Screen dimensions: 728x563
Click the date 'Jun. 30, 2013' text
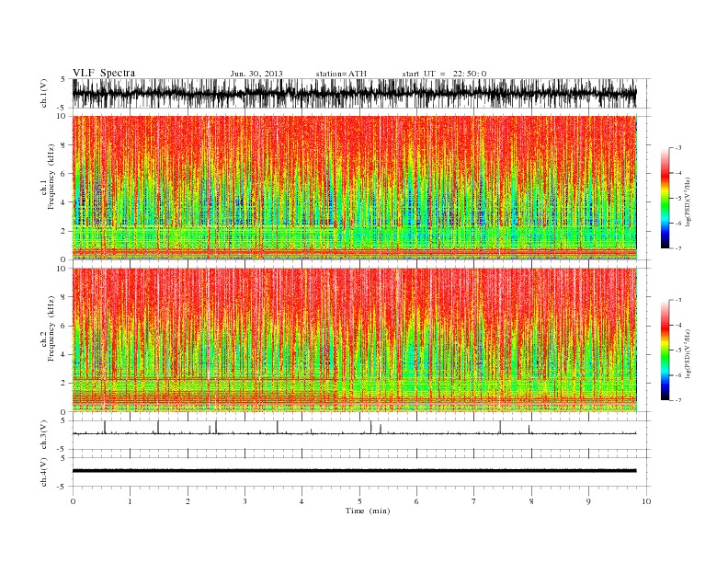(x=256, y=74)
